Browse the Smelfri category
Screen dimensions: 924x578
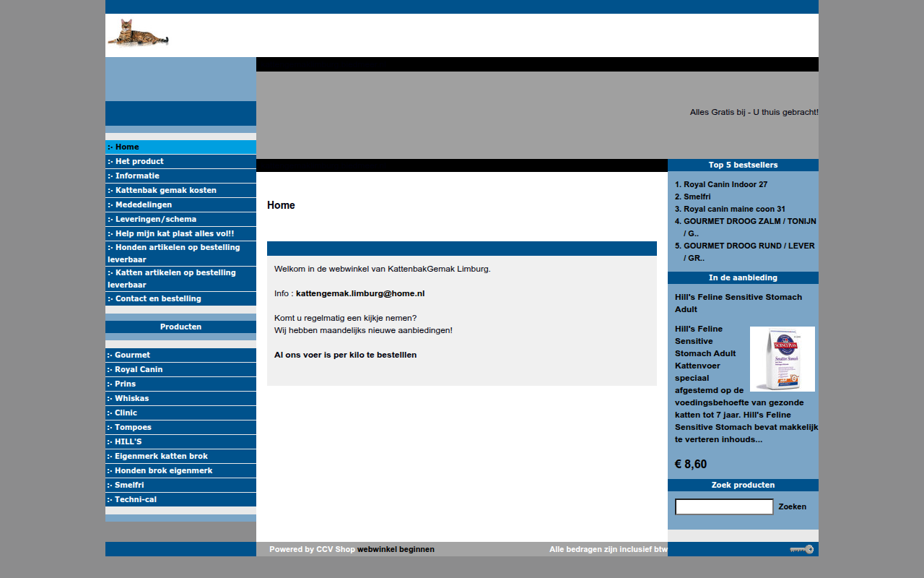pyautogui.click(x=180, y=486)
